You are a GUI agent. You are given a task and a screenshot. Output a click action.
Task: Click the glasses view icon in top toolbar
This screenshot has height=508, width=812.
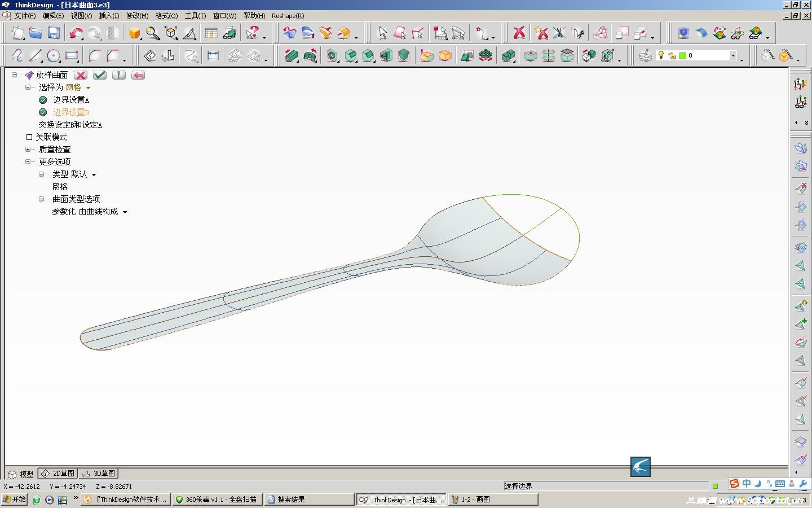(737, 33)
